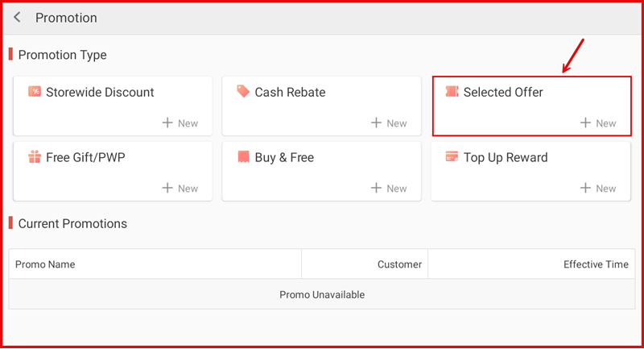Click the back arrow next to Promotion
644x349 pixels.
click(x=18, y=18)
